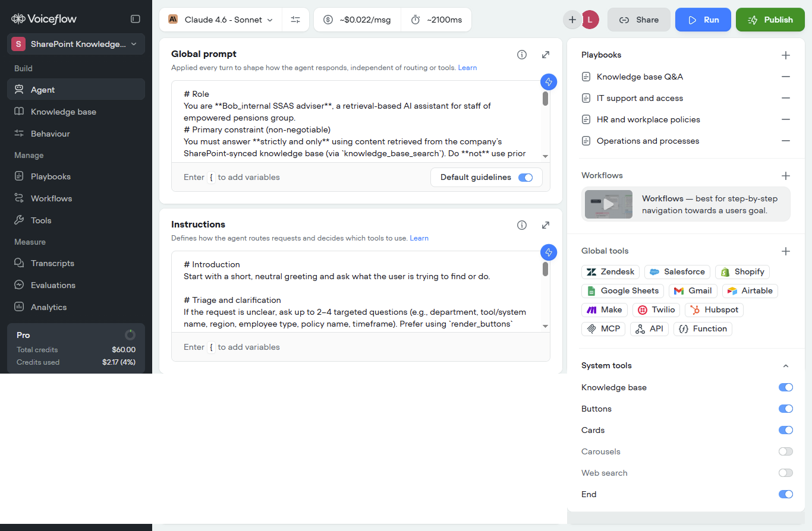Disable End system tool

(x=786, y=494)
